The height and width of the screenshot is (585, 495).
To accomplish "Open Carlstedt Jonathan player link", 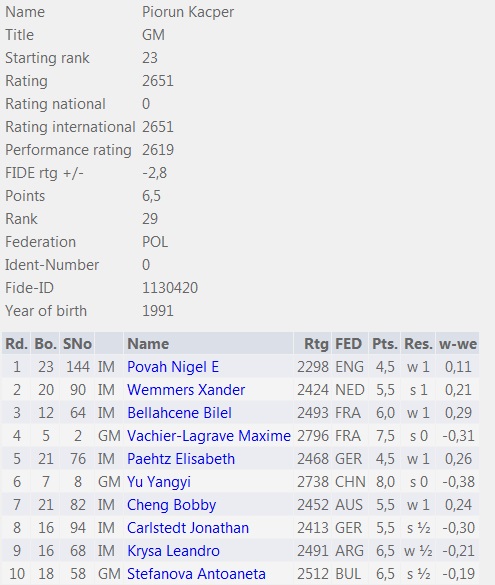I will pos(188,528).
